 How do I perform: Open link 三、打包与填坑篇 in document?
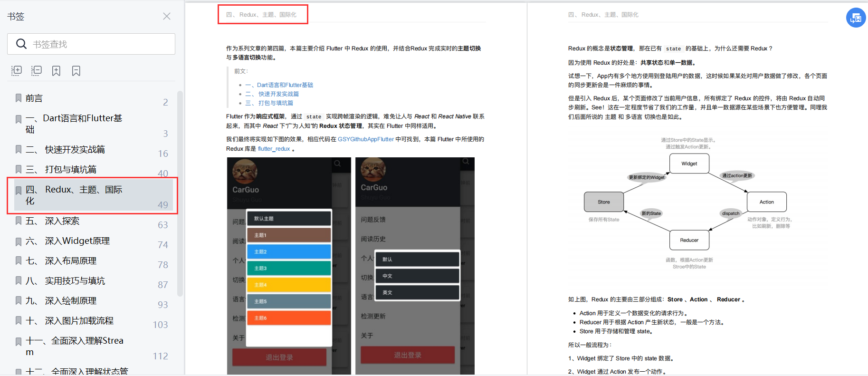[269, 103]
